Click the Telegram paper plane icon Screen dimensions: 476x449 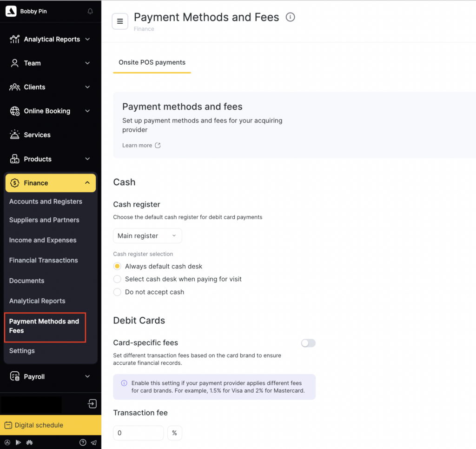[93, 442]
